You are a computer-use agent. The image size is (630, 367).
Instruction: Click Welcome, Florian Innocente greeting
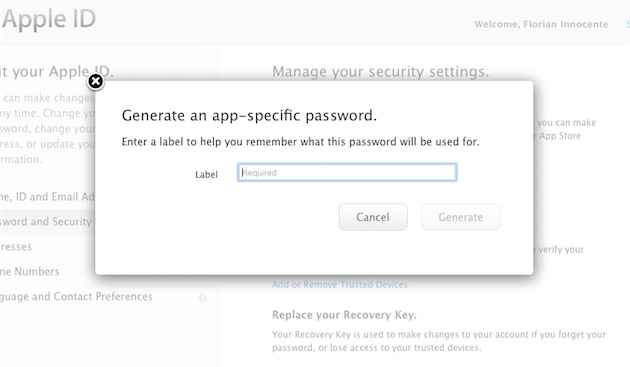coord(541,24)
